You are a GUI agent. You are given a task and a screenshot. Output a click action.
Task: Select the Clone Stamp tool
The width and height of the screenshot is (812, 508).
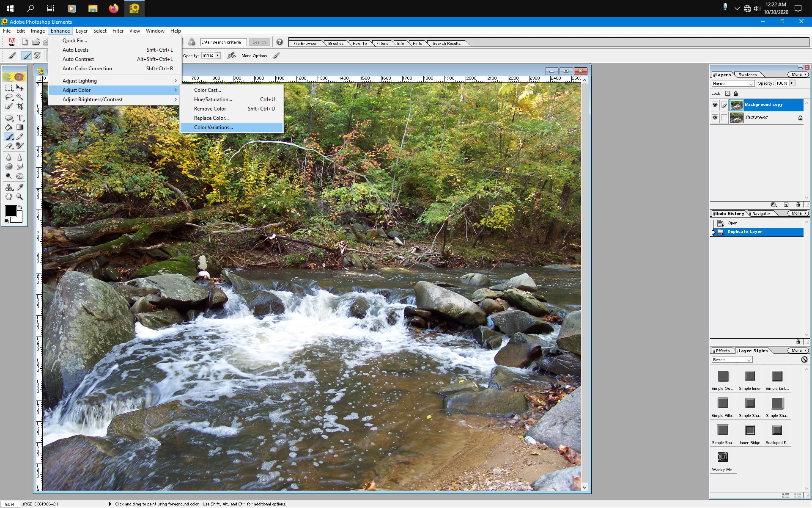pos(9,187)
